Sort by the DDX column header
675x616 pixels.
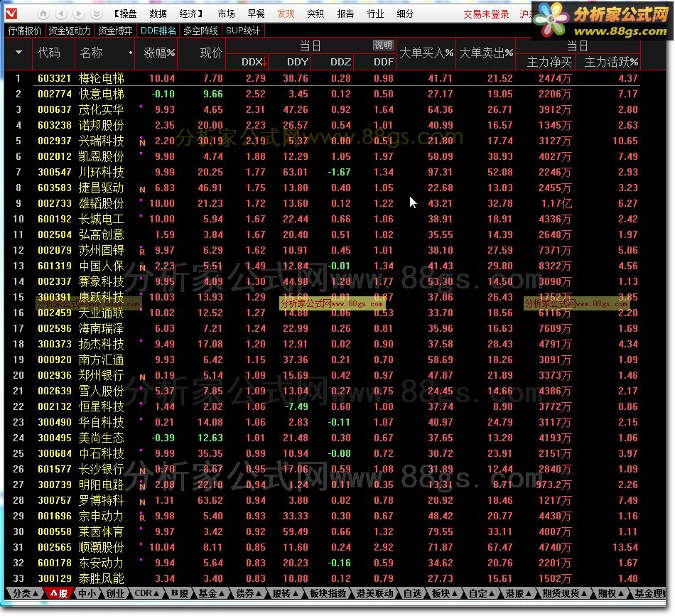pos(254,62)
